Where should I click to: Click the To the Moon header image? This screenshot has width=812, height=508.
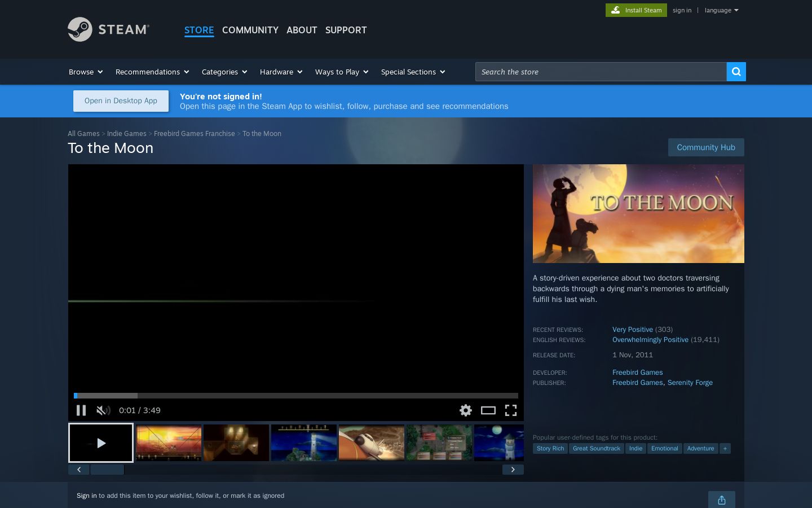tap(638, 214)
